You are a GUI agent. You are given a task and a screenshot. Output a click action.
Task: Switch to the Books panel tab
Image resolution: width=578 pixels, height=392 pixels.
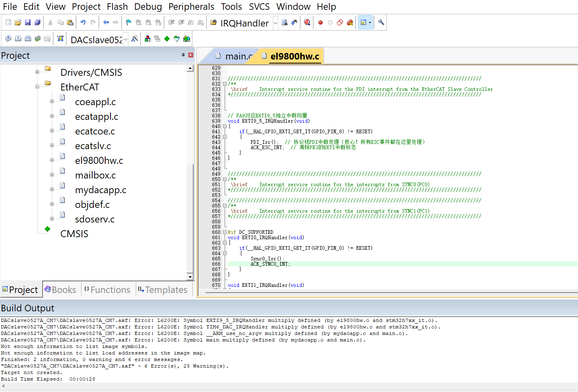[61, 290]
